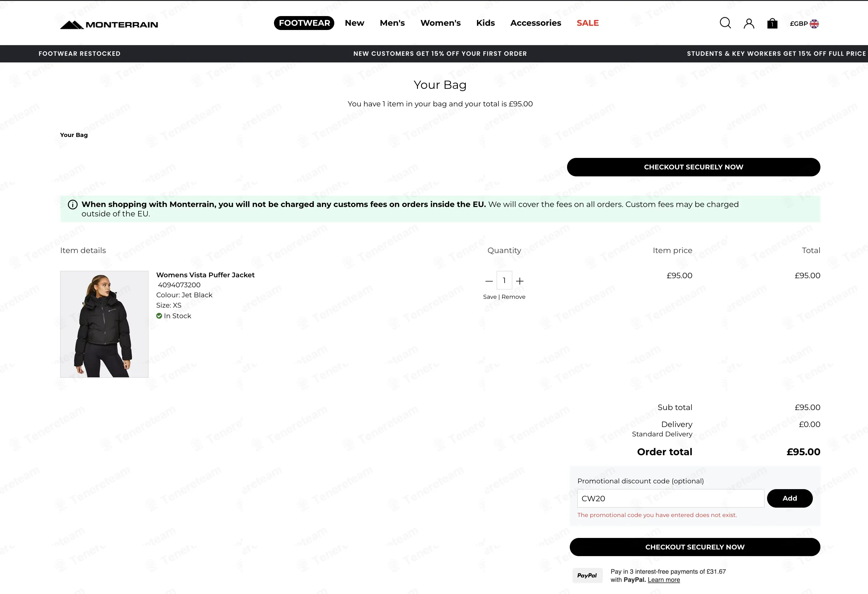Click the quantity number field
The image size is (868, 594).
(x=504, y=281)
